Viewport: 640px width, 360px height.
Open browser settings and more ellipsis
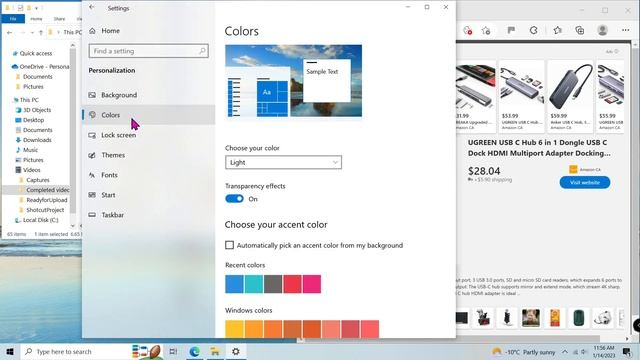[x=625, y=30]
